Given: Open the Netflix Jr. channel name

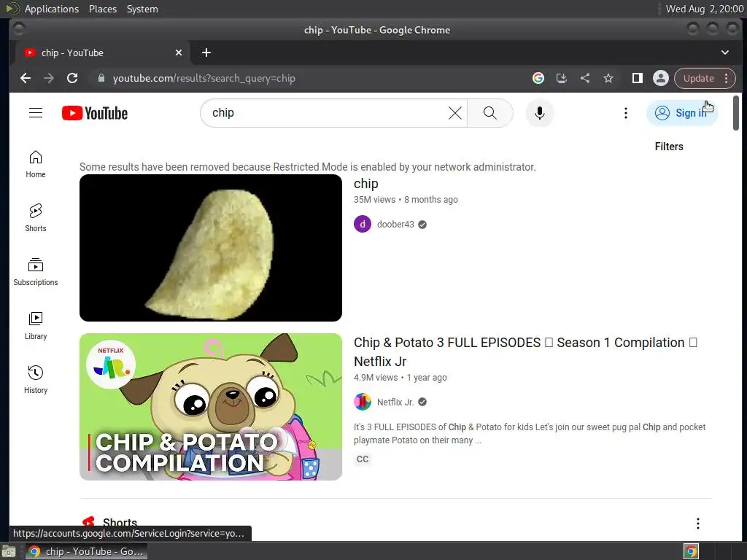Looking at the screenshot, I should click(395, 402).
